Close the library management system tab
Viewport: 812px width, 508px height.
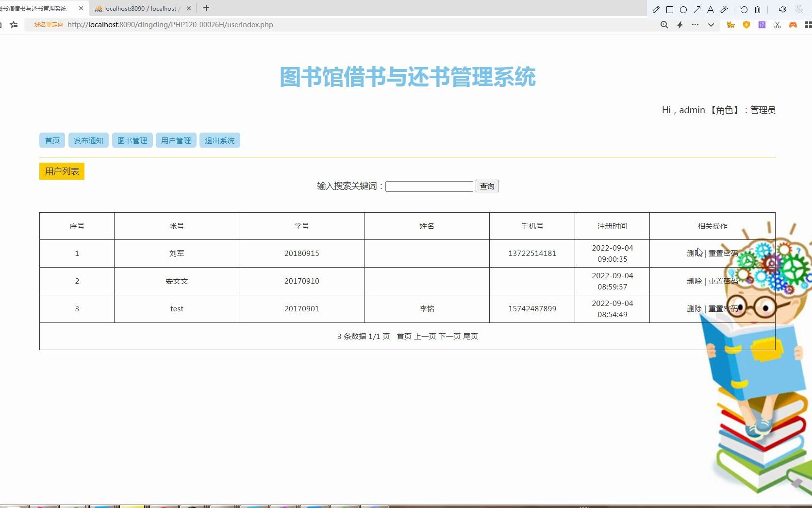pos(81,8)
